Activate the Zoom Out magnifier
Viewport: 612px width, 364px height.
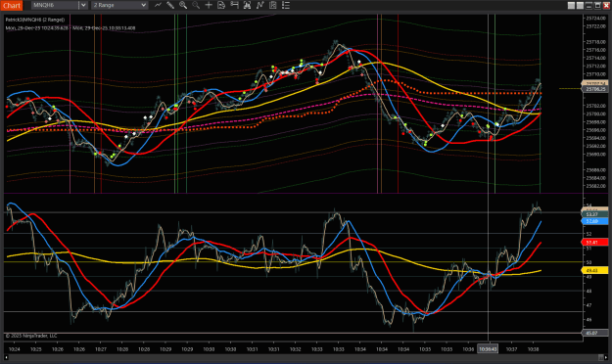(196, 5)
